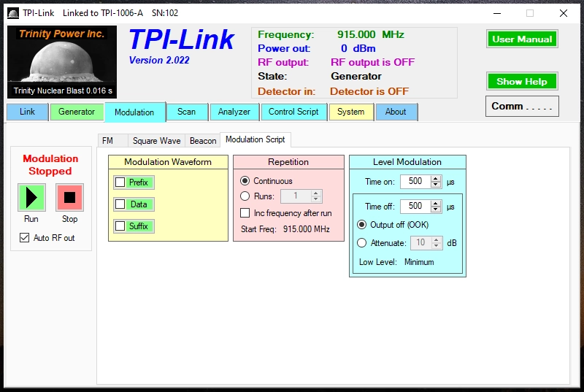Click the Show Help button
Screen dimensions: 584x392
point(522,82)
